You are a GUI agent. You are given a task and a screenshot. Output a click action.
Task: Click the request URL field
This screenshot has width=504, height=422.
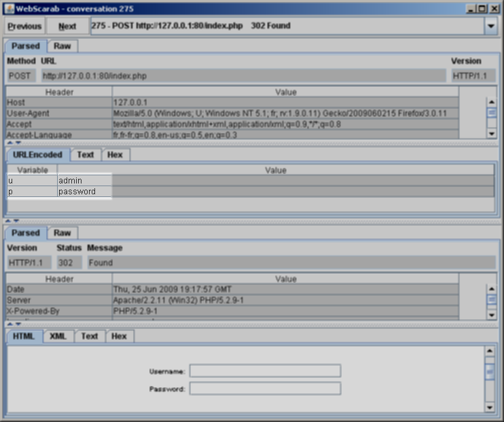click(x=243, y=75)
